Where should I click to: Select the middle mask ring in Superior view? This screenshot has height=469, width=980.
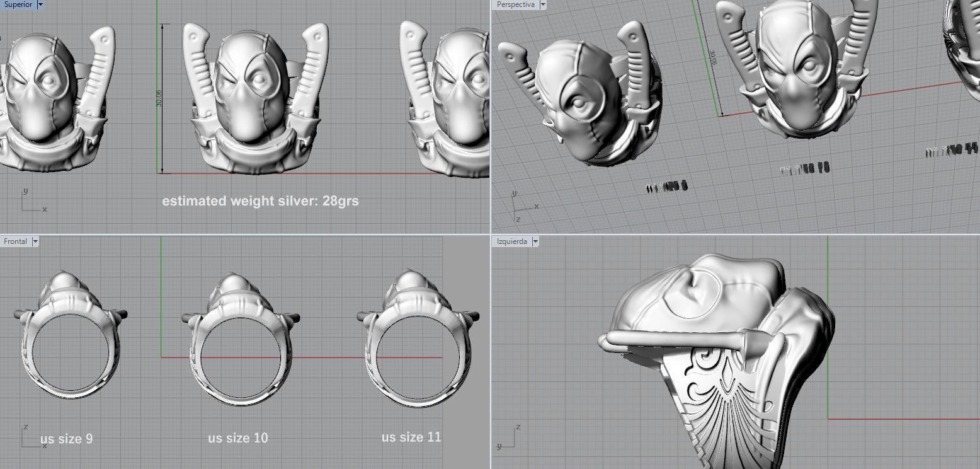[257, 99]
